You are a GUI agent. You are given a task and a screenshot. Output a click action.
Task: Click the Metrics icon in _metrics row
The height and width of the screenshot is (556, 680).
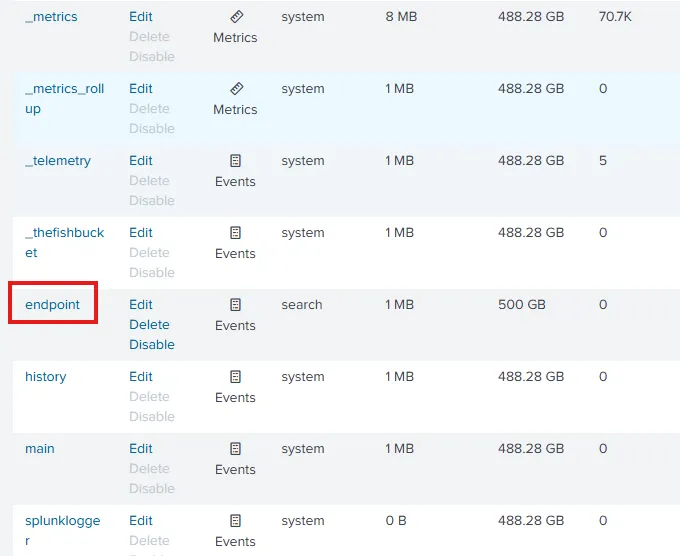[236, 17]
